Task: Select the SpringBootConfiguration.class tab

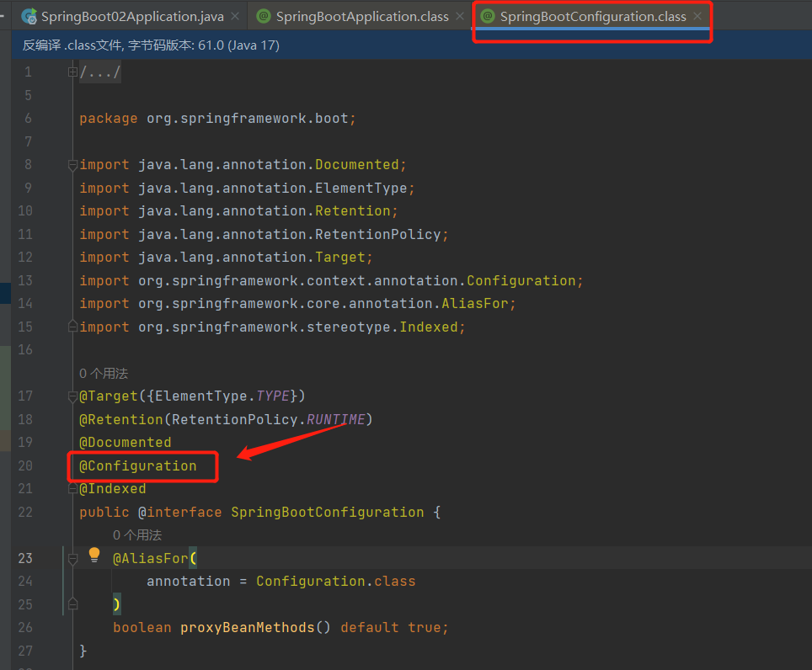Action: [x=592, y=17]
